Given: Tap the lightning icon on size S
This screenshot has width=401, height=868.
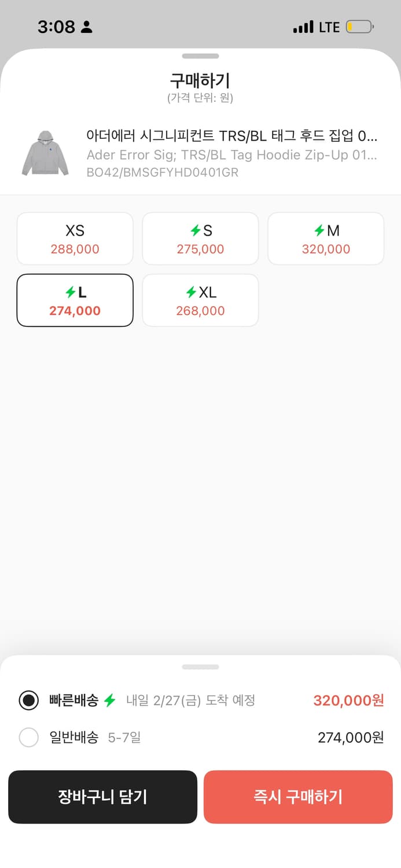Looking at the screenshot, I should coord(196,231).
